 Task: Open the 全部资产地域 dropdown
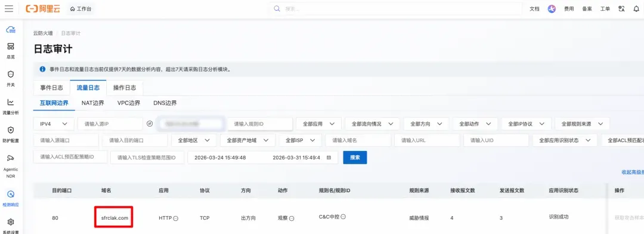pyautogui.click(x=247, y=140)
